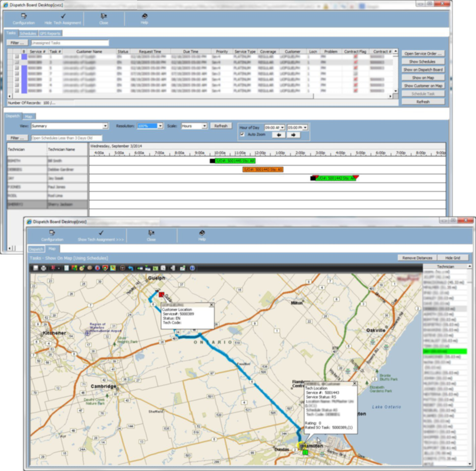Open the View Summary dropdown
Image resolution: width=476 pixels, height=471 pixels.
tap(106, 126)
